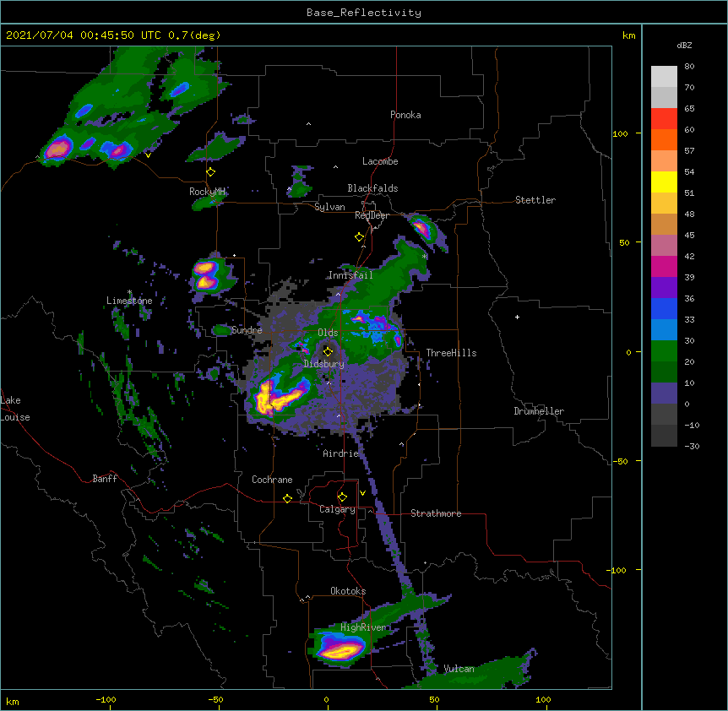Click the Lacombe city label
The height and width of the screenshot is (711, 728).
380,161
